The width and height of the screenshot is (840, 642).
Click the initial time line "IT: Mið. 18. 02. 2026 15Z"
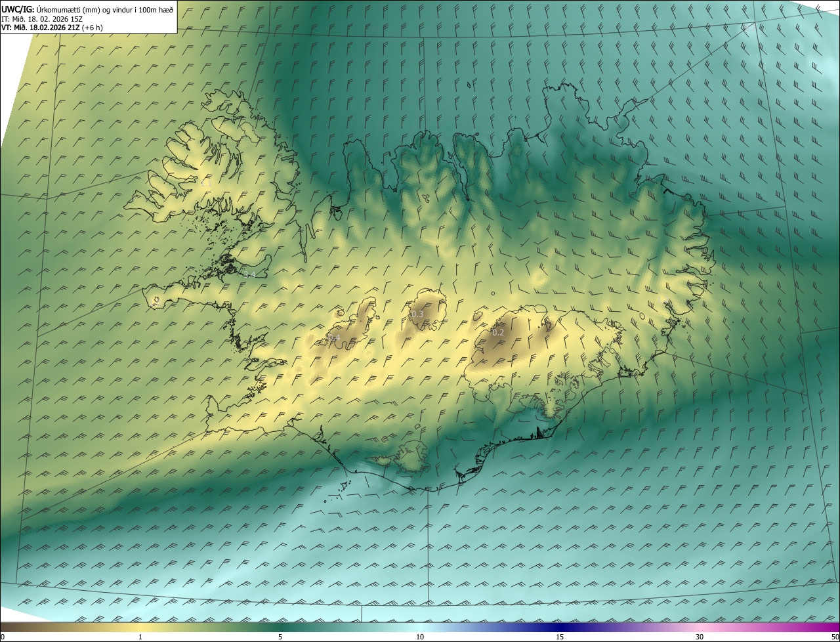41,18
